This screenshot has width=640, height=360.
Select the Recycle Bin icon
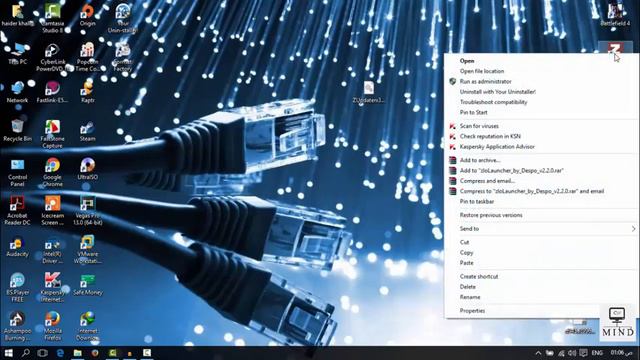[18, 131]
